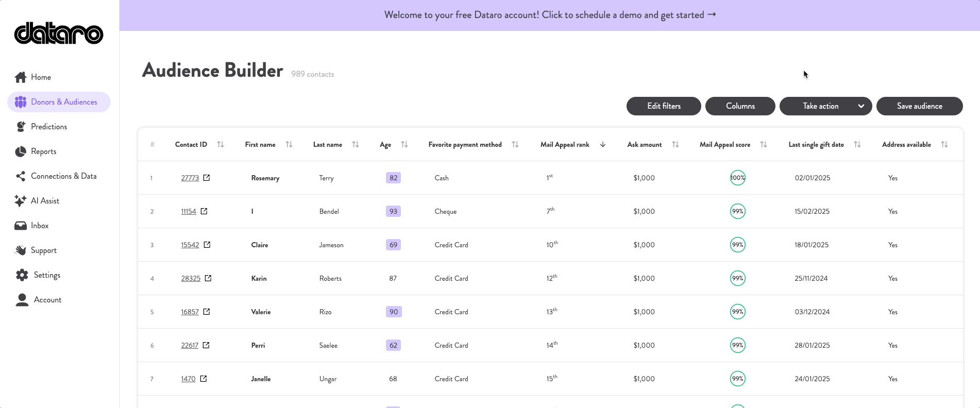Open Connections & Data menu item
Viewport: 980px width, 408px height.
pyautogui.click(x=63, y=176)
